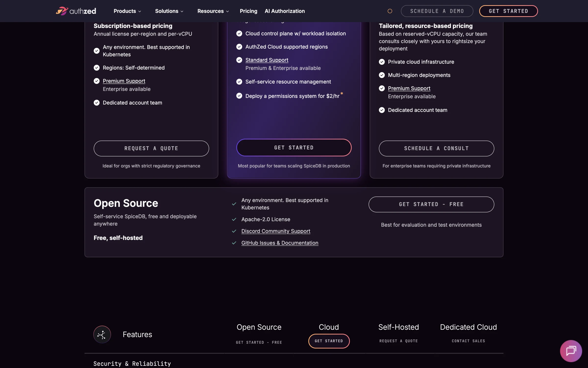
Task: Open the Pricing nav item
Action: [248, 11]
